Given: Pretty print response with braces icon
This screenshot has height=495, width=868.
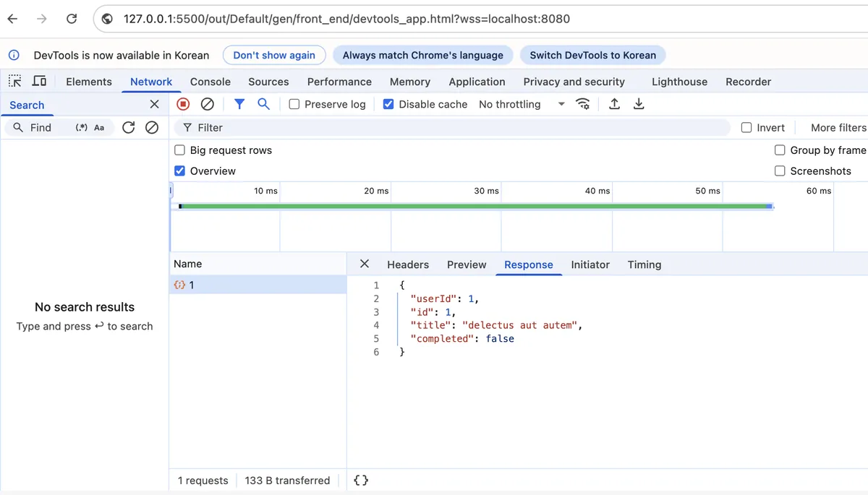Looking at the screenshot, I should 361,480.
